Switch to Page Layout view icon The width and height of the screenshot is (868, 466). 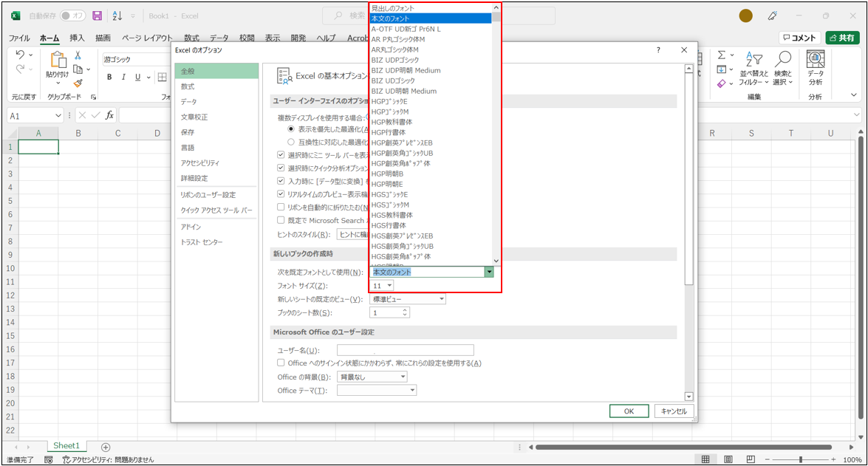coord(728,459)
